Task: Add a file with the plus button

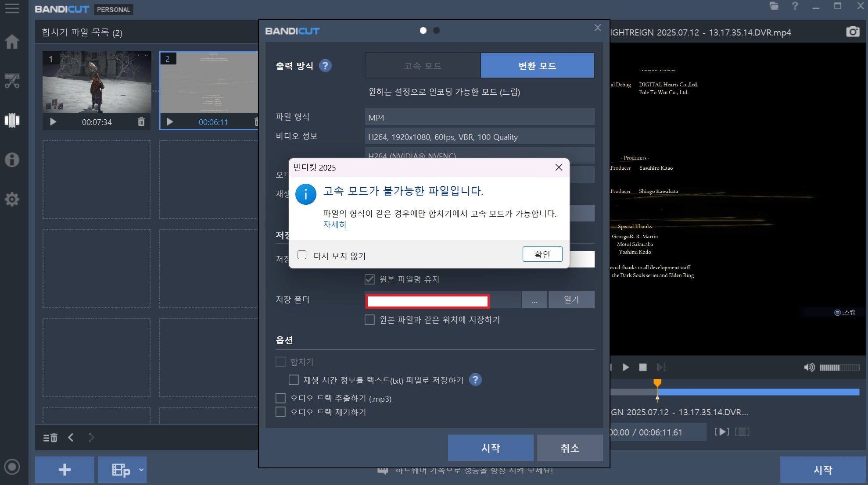Action: (x=65, y=470)
